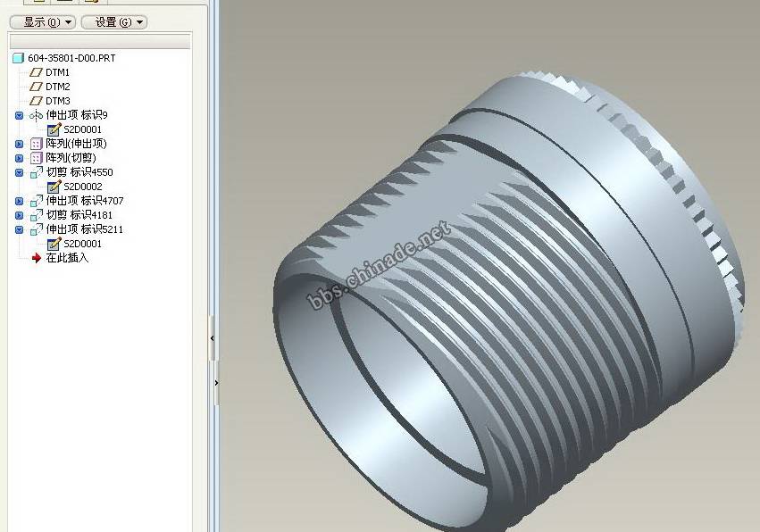Click the right-arrow panel sash handle

click(x=216, y=383)
